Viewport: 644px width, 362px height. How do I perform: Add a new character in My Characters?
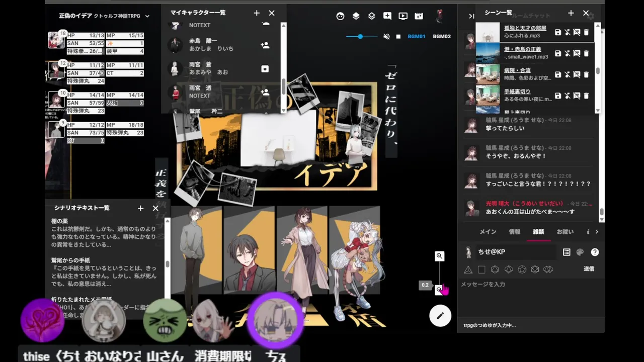click(x=257, y=13)
